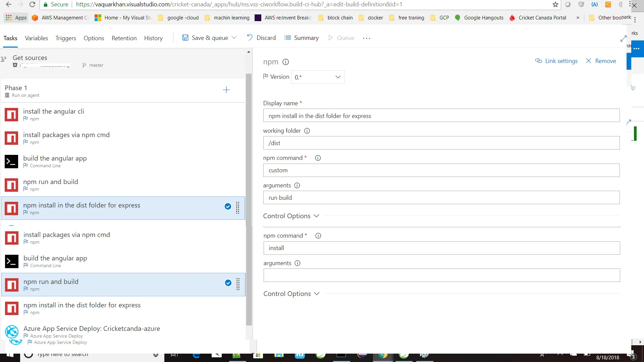The height and width of the screenshot is (362, 644).
Task: Expand the Save & queue dropdown arrow
Action: pyautogui.click(x=234, y=38)
